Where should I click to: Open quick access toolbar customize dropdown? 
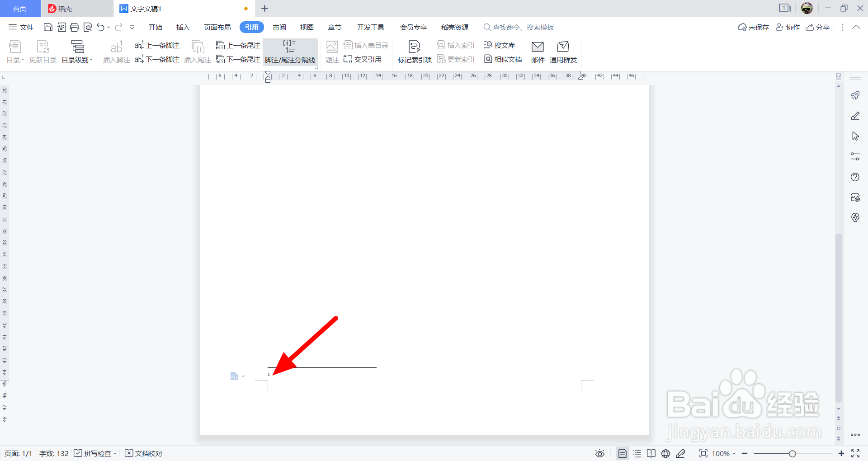[x=132, y=27]
